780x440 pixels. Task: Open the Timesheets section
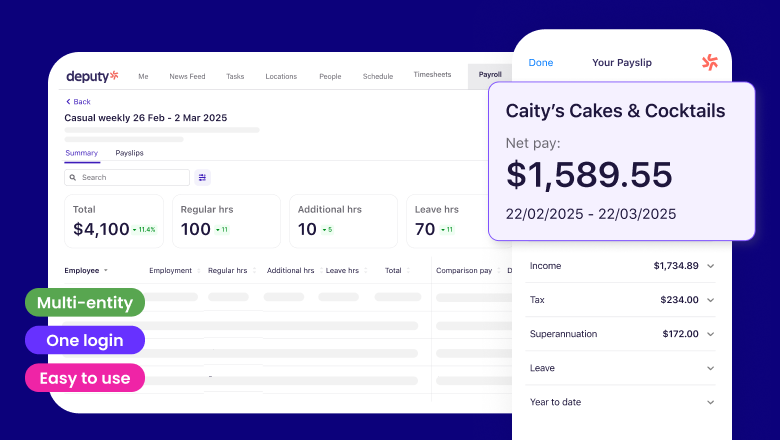tap(432, 75)
